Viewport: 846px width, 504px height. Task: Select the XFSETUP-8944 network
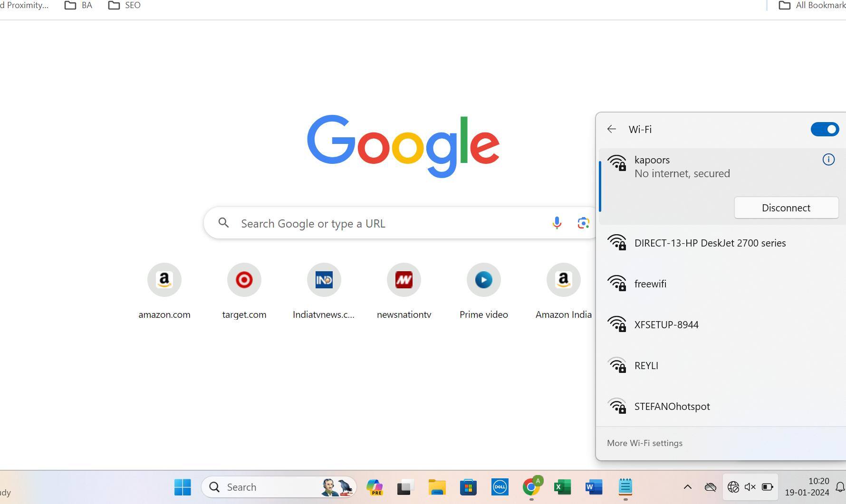[666, 324]
